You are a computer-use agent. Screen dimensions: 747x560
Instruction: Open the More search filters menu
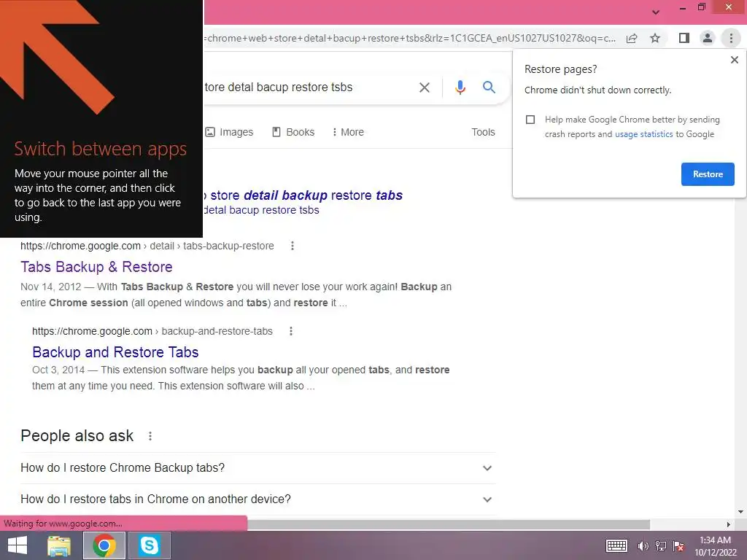[x=348, y=132]
